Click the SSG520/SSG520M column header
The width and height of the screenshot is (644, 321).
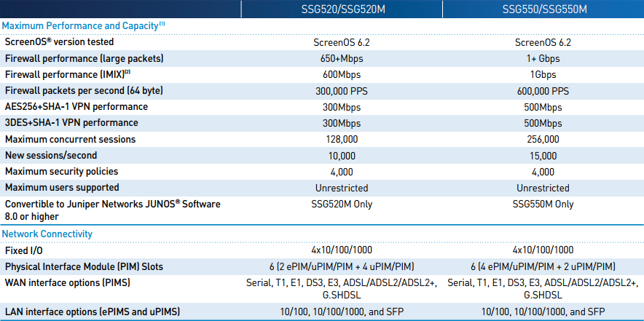(342, 9)
